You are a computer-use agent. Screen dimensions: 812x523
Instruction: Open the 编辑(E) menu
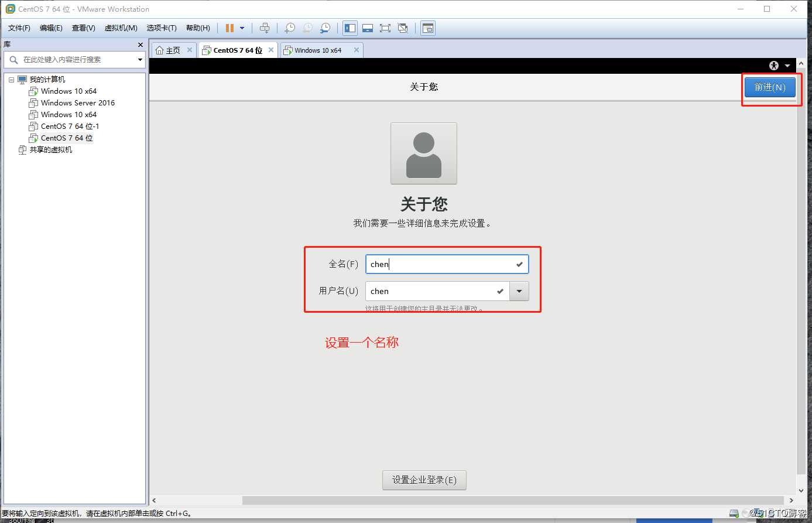[x=51, y=28]
